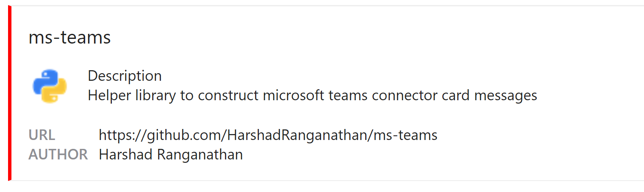The height and width of the screenshot is (192, 644).
Task: Click author name Harshad Ranganathan
Action: [x=171, y=155]
